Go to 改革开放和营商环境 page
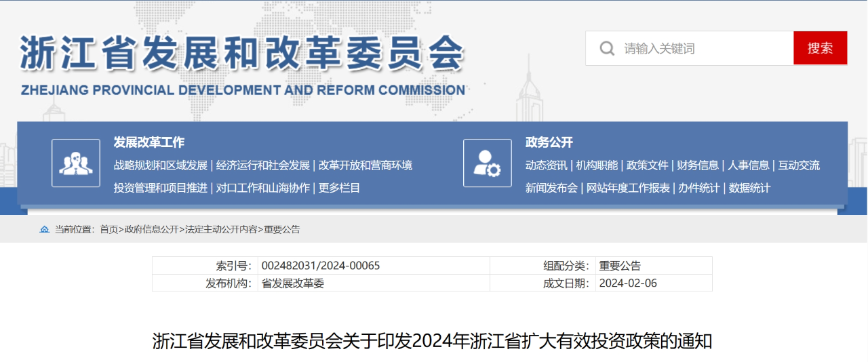This screenshot has width=868, height=362. [365, 165]
